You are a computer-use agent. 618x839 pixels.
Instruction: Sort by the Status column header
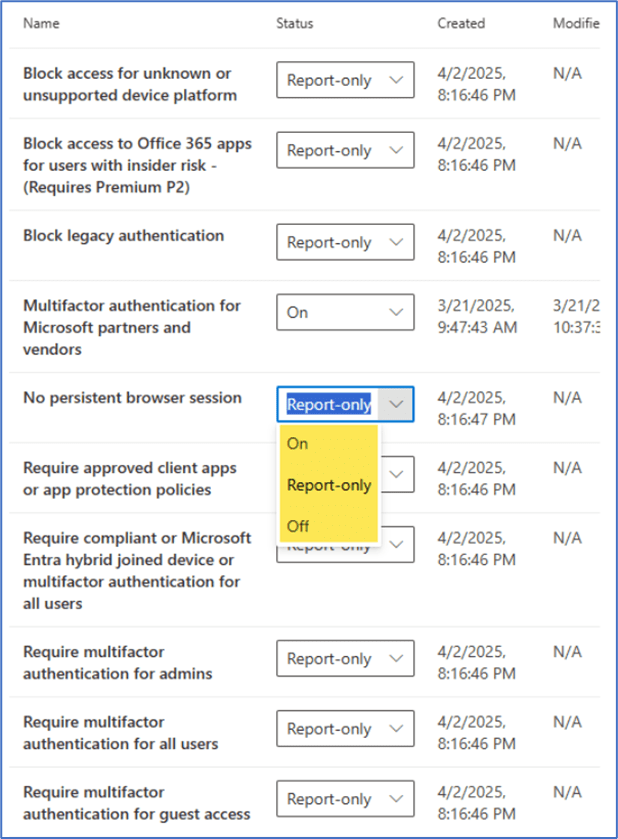(x=294, y=23)
